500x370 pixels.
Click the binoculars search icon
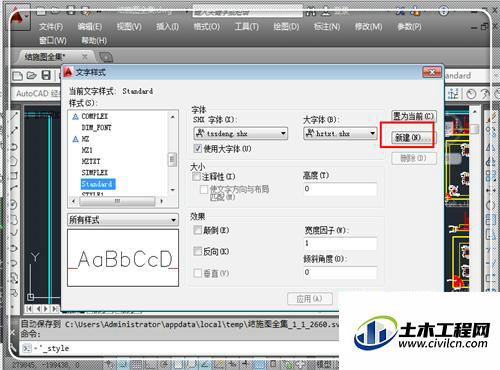(x=311, y=13)
